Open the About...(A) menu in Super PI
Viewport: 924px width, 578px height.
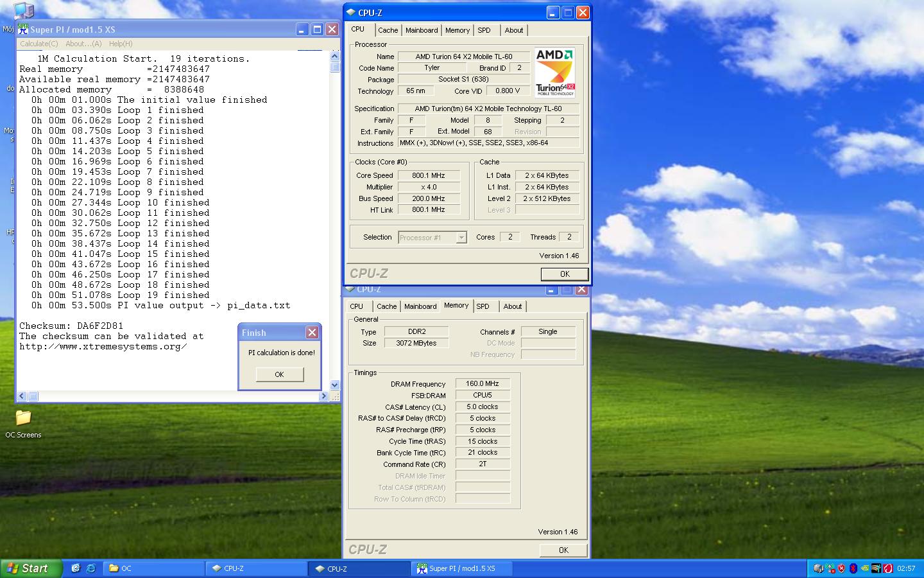click(x=83, y=44)
